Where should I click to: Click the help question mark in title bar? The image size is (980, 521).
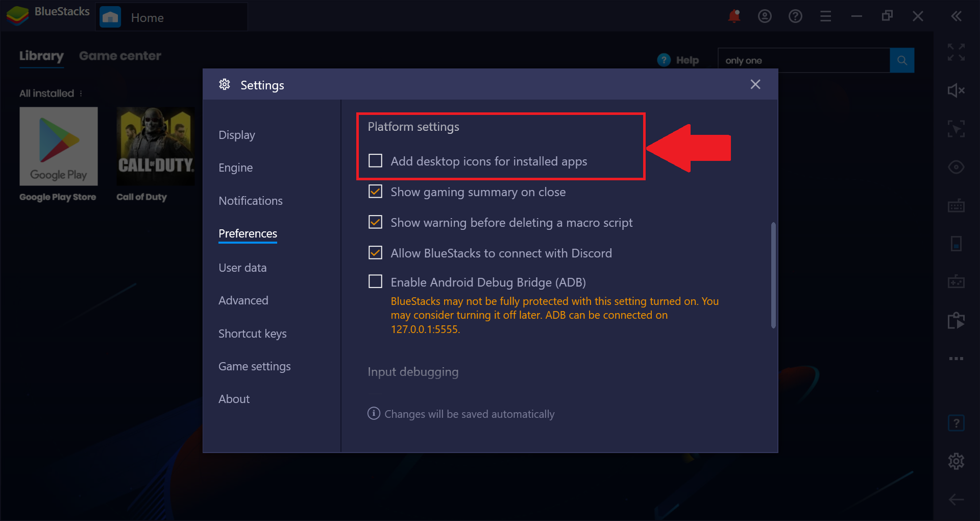795,16
